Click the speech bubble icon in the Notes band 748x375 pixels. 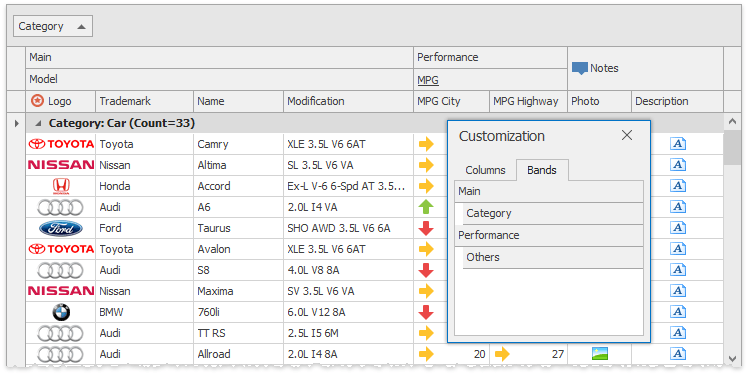click(x=580, y=69)
